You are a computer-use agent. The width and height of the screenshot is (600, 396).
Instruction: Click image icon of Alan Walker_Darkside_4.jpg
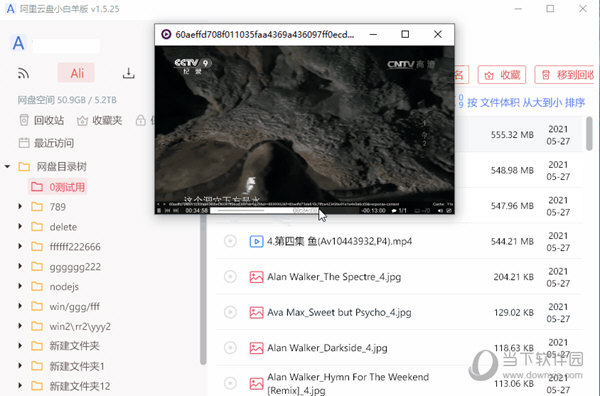tap(256, 348)
